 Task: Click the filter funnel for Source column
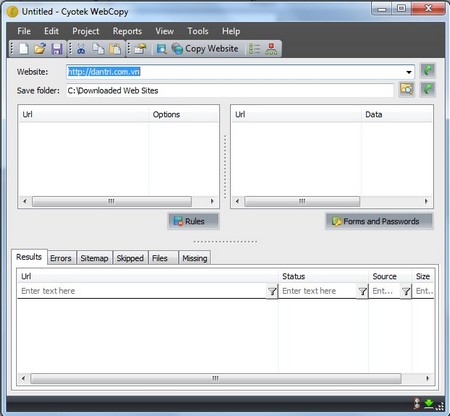tap(406, 291)
